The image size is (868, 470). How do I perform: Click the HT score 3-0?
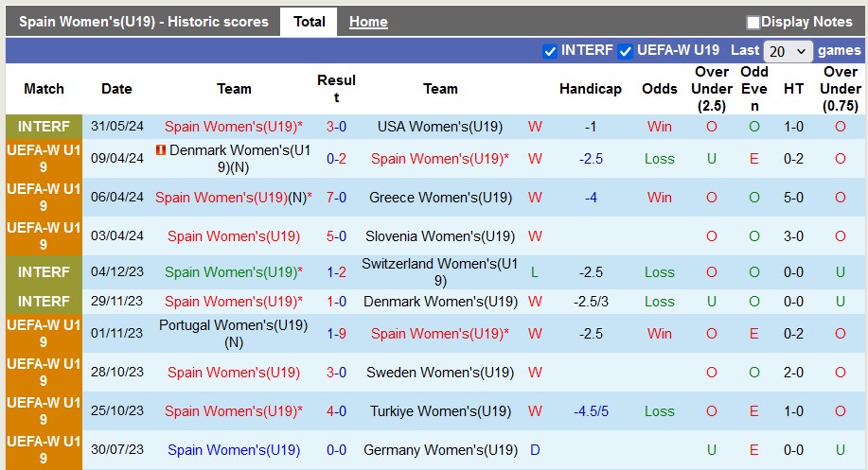tap(793, 236)
